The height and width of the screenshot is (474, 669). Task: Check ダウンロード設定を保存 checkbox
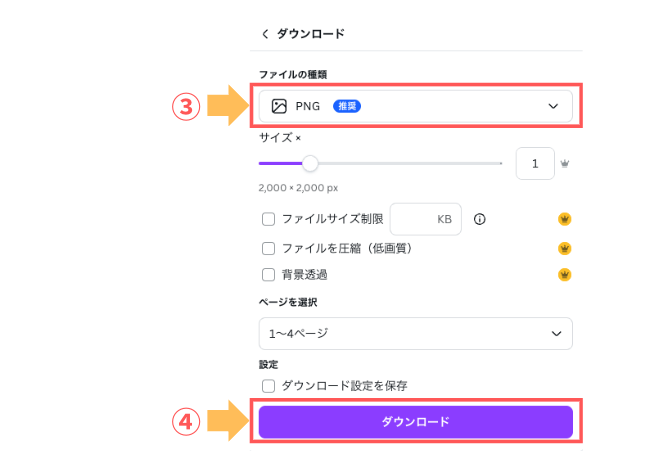tap(268, 386)
